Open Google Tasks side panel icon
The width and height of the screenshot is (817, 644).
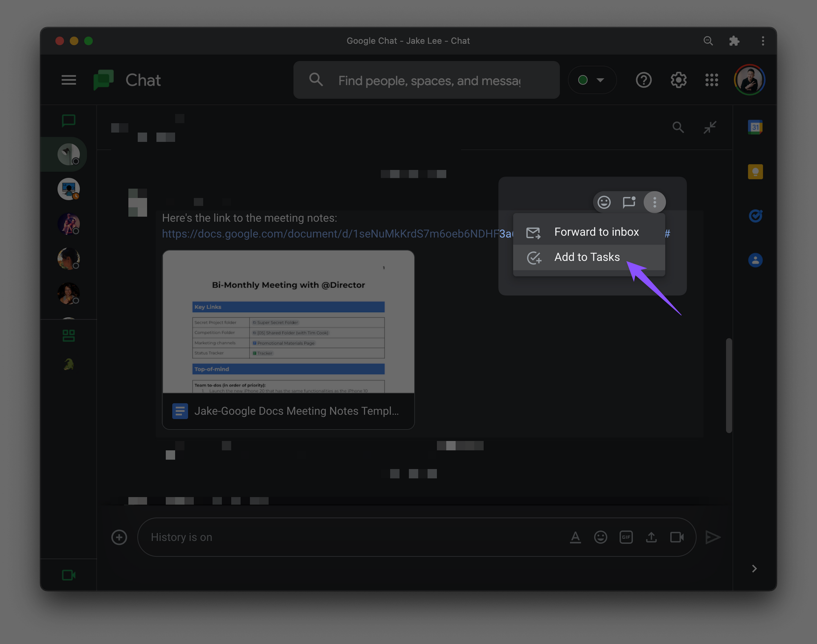click(755, 216)
